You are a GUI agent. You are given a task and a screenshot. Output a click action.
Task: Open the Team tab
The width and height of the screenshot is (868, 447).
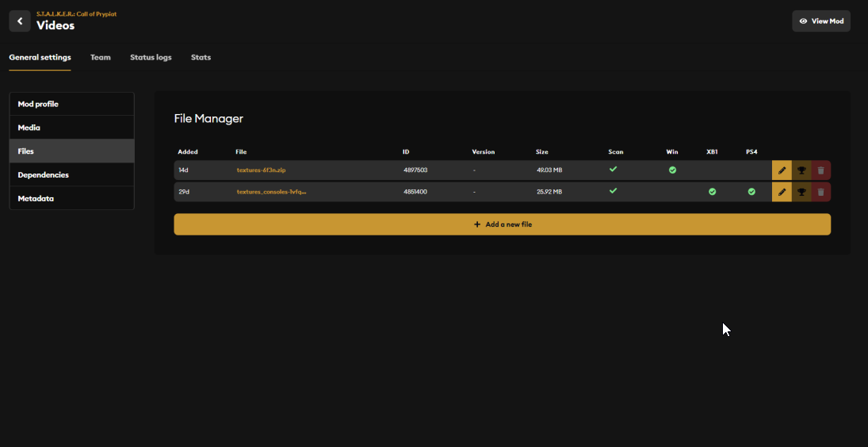coord(100,58)
